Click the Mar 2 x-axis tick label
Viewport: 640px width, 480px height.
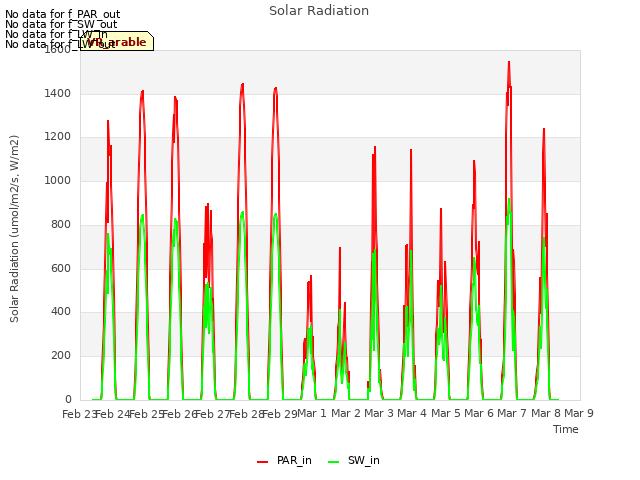pyautogui.click(x=346, y=413)
